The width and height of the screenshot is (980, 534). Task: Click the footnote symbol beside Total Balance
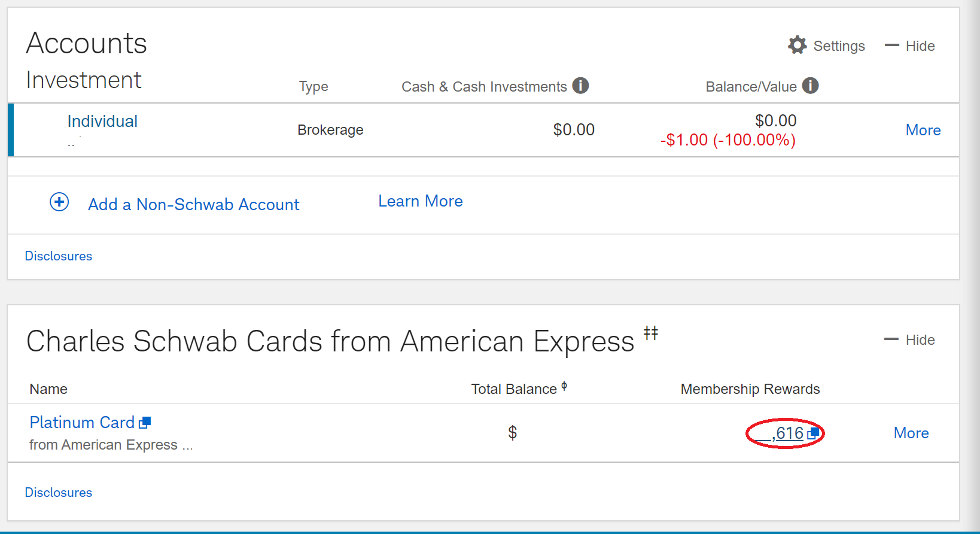564,386
